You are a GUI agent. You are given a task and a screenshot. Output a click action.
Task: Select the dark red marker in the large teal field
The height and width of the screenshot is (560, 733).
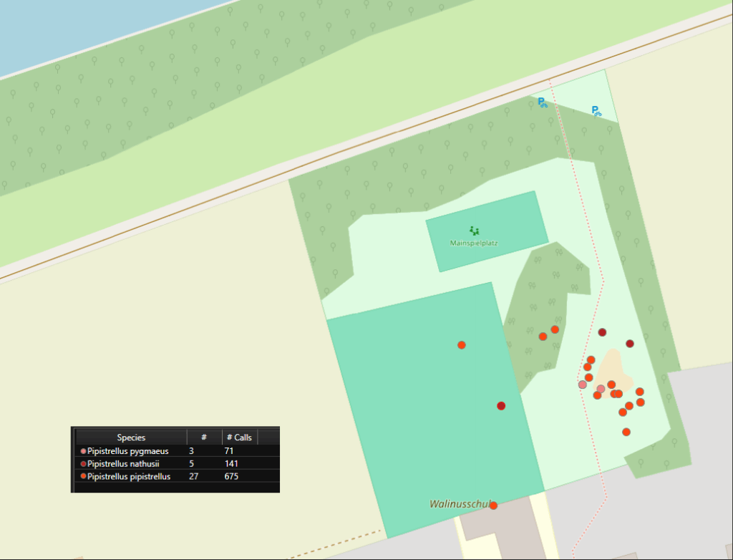click(501, 406)
